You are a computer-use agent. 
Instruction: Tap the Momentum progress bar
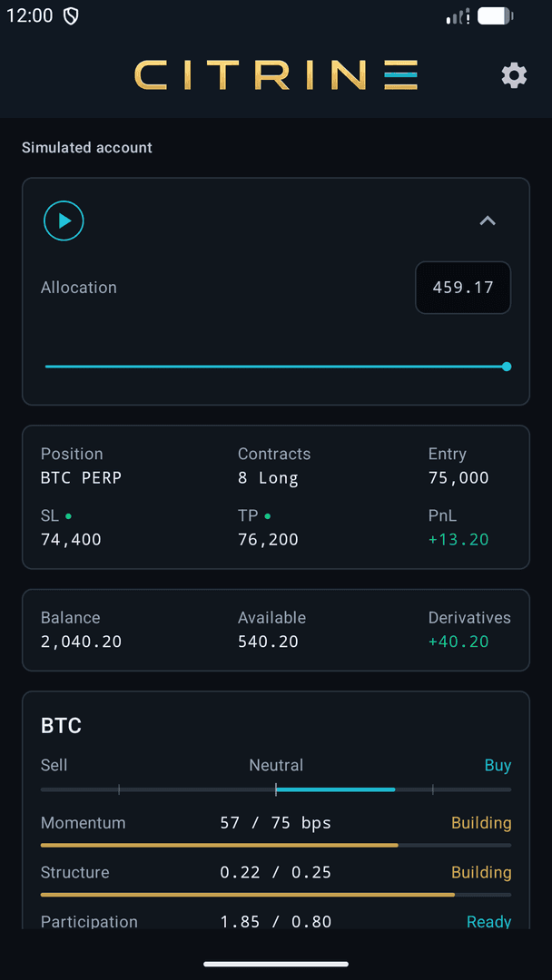point(276,845)
